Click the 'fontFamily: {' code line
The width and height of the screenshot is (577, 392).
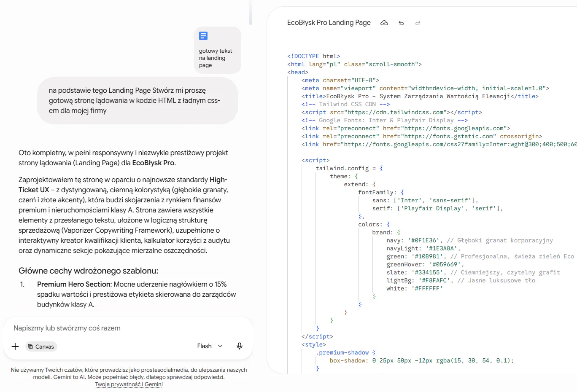381,192
